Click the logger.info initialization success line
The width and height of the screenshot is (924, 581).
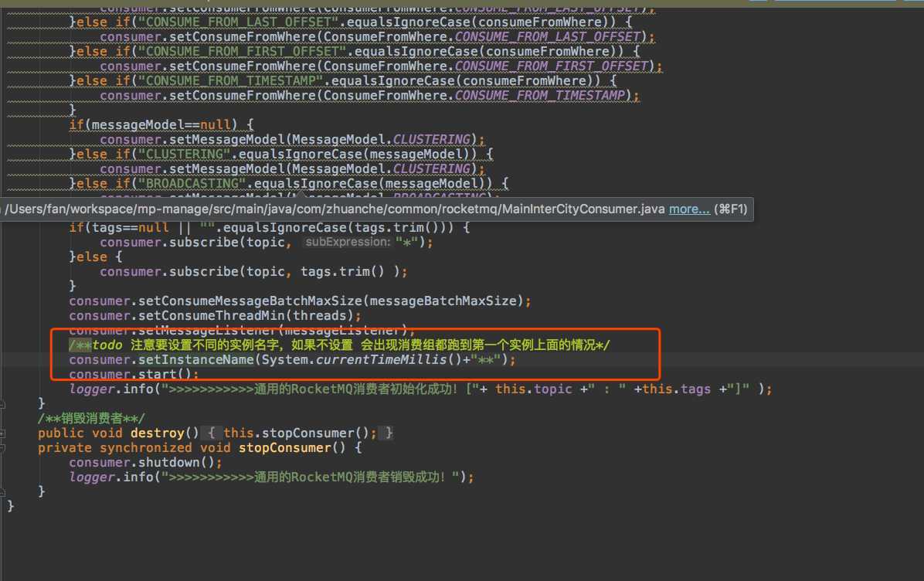421,389
